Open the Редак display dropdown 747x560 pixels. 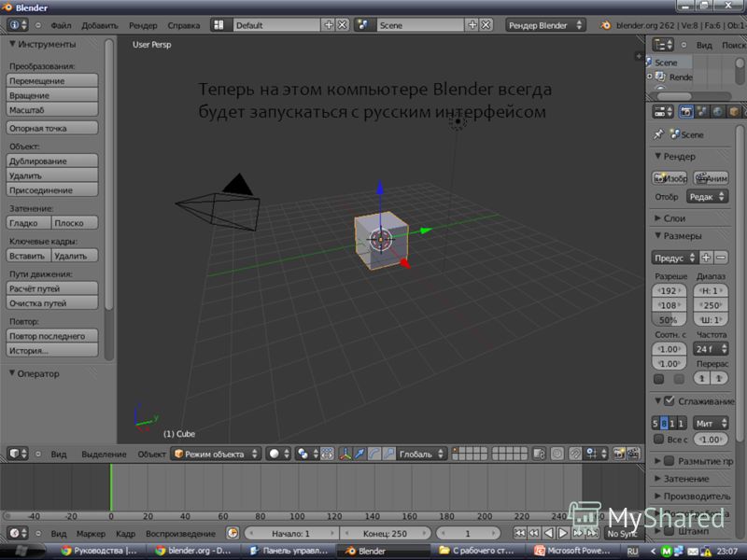tap(708, 197)
